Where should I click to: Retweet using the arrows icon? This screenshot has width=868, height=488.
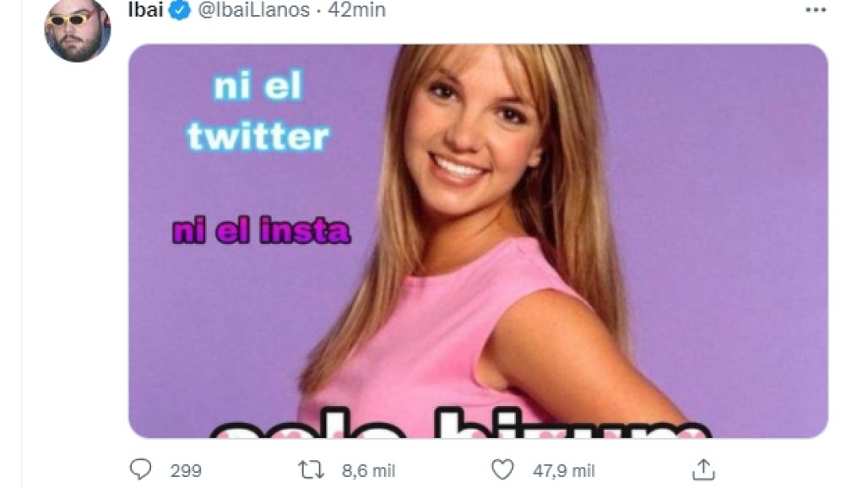[311, 470]
